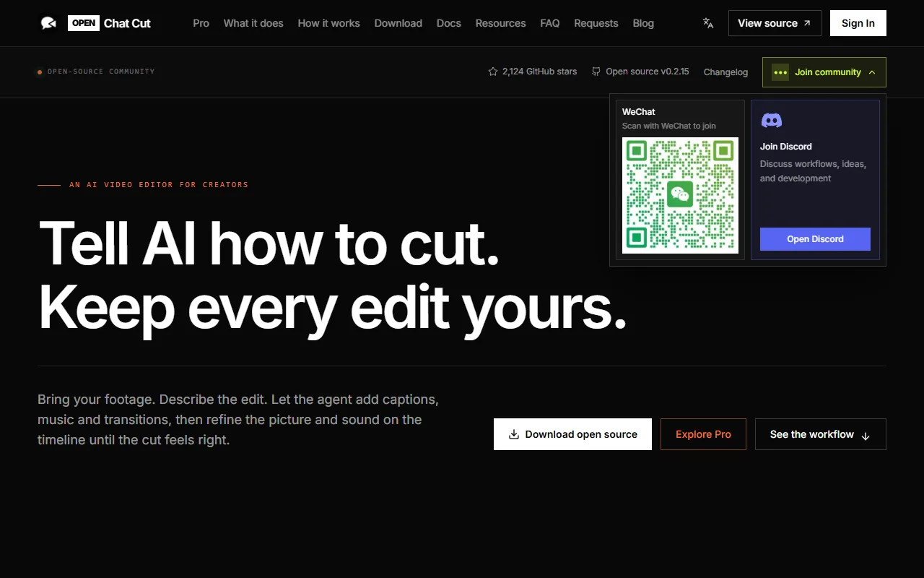Click the download icon in Download open source
Image resolution: width=924 pixels, height=578 pixels.
[x=514, y=434]
